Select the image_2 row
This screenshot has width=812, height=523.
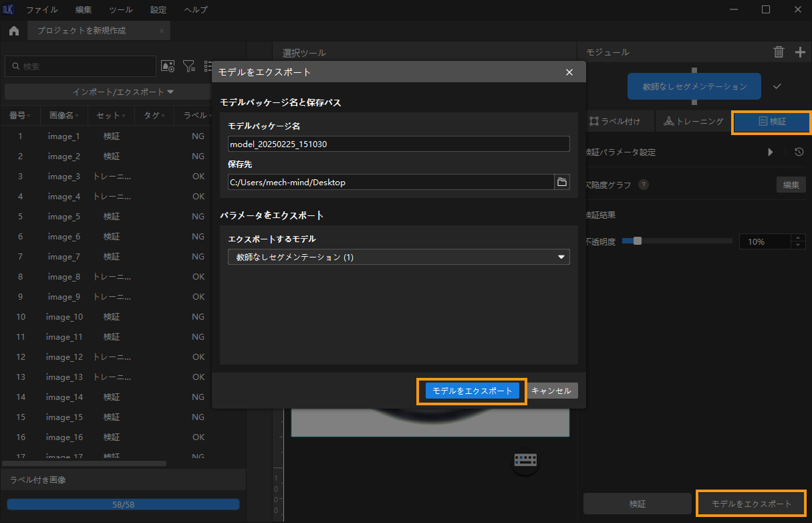pos(106,156)
